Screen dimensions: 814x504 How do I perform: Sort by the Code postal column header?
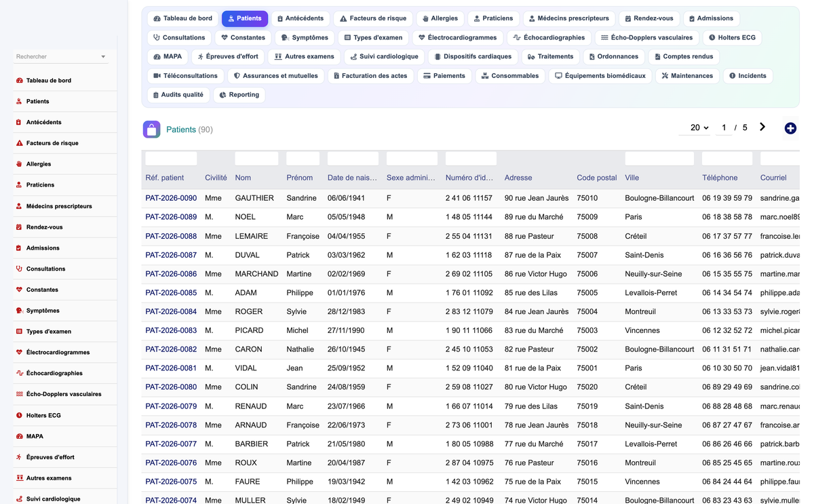point(596,178)
